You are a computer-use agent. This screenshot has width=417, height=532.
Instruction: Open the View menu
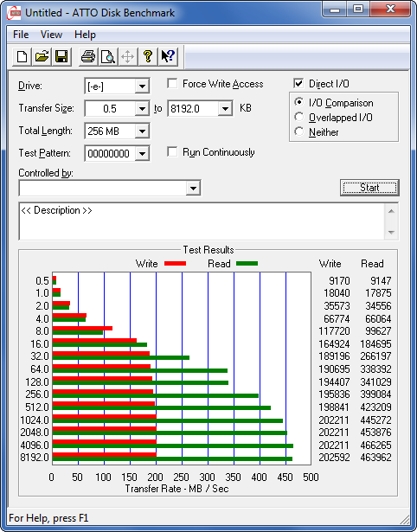(x=51, y=35)
